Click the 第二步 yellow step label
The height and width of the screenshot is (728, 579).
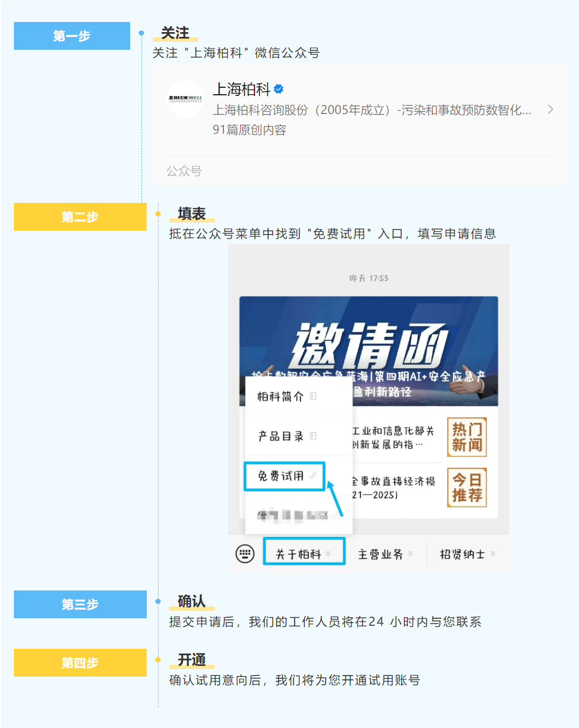point(80,217)
